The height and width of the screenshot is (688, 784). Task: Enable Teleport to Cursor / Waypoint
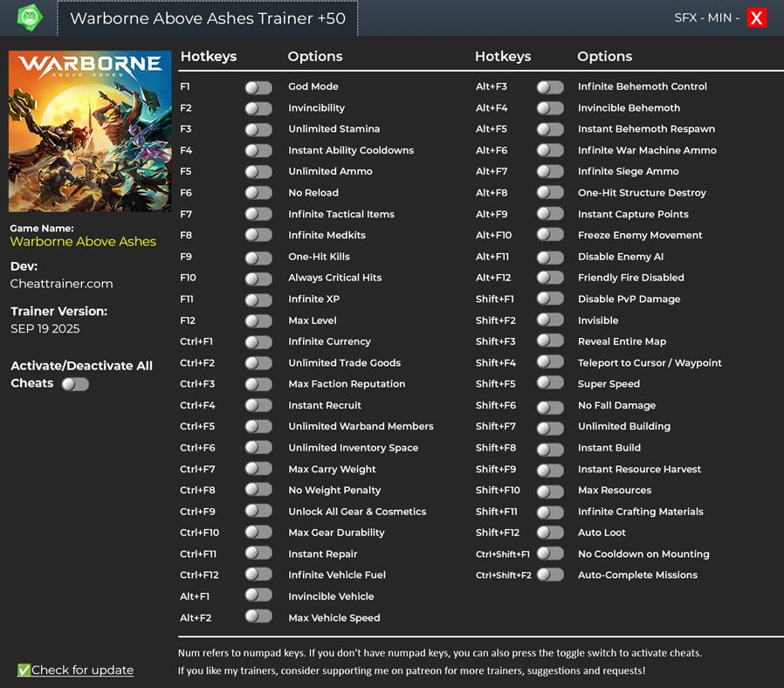(550, 363)
